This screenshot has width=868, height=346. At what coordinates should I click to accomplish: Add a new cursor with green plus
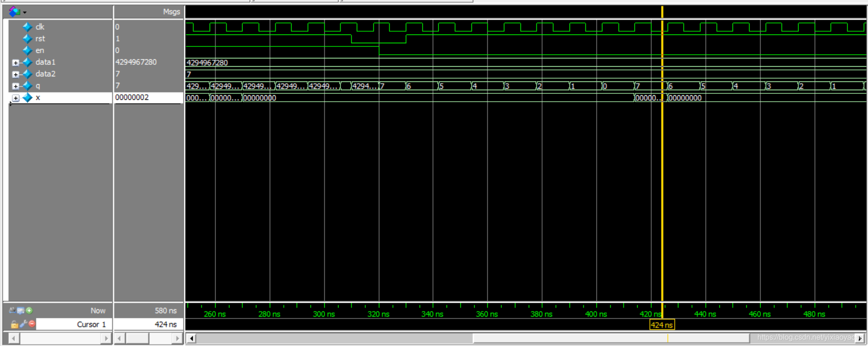pyautogui.click(x=29, y=311)
